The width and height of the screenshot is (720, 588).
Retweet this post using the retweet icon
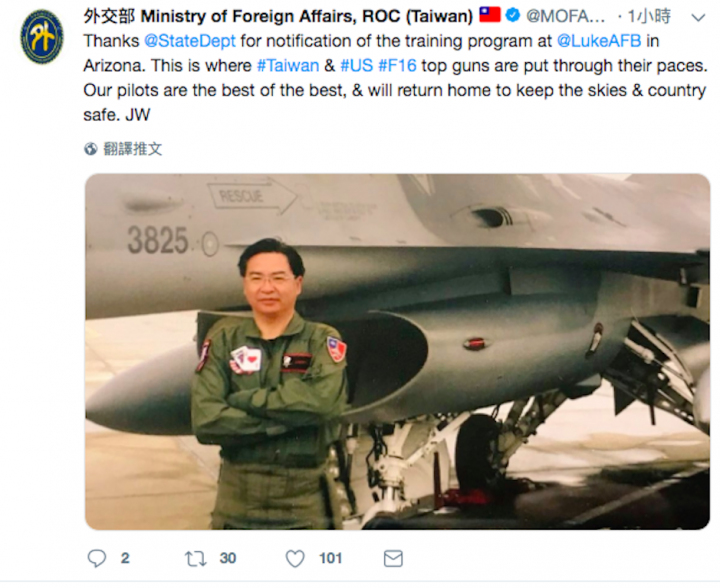(195, 559)
